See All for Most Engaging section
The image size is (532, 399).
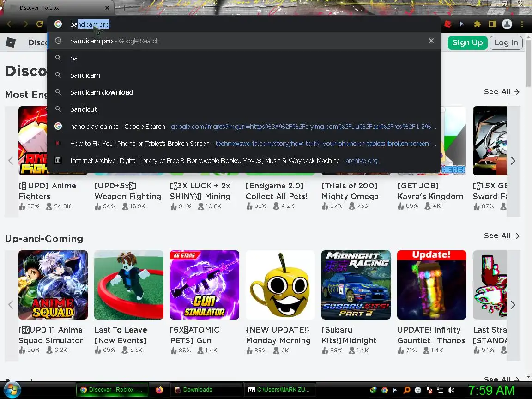click(x=502, y=91)
